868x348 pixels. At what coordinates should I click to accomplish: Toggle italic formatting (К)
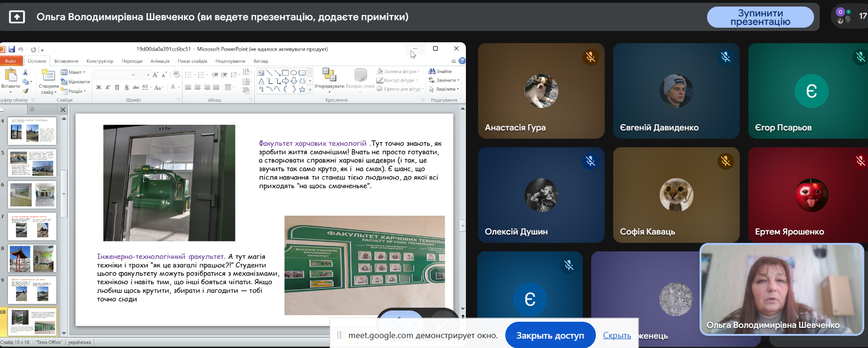click(108, 87)
